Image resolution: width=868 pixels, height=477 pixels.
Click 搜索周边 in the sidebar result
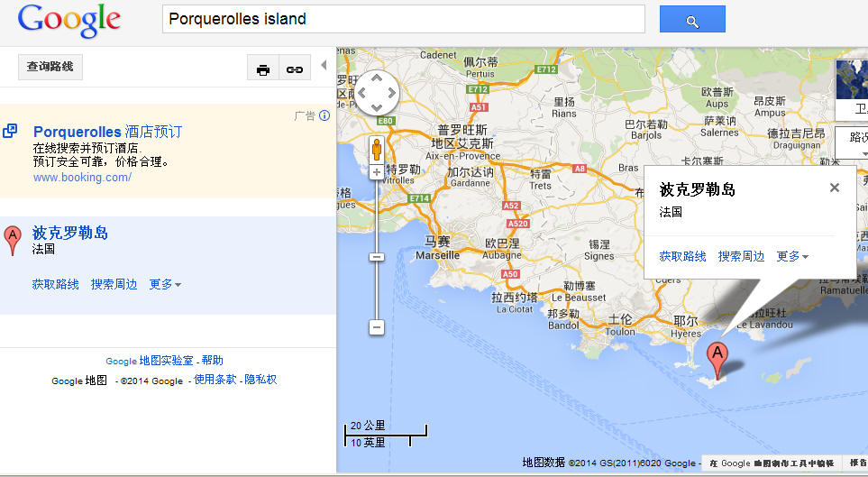point(114,284)
